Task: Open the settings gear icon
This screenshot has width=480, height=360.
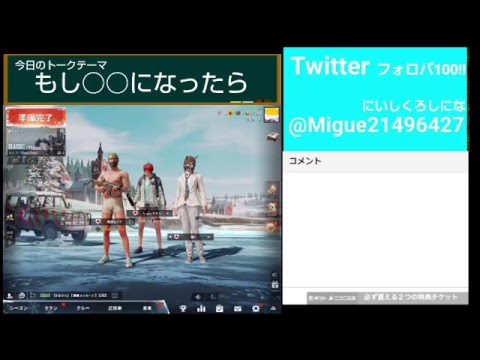Action: coord(256,308)
